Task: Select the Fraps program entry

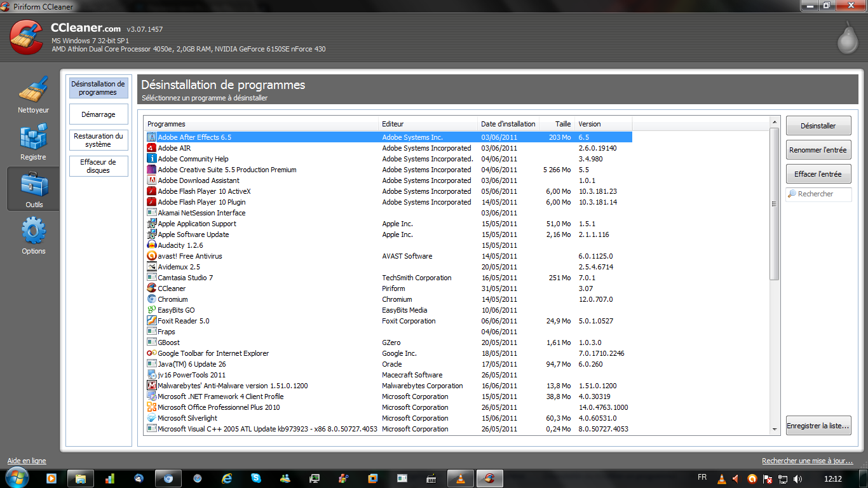Action: 389,332
